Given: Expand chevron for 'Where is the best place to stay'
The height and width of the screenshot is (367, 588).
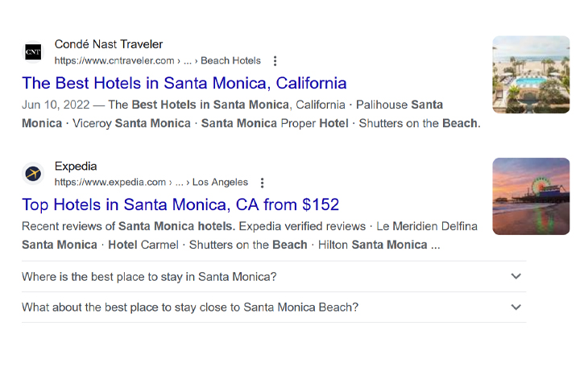Looking at the screenshot, I should click(516, 277).
